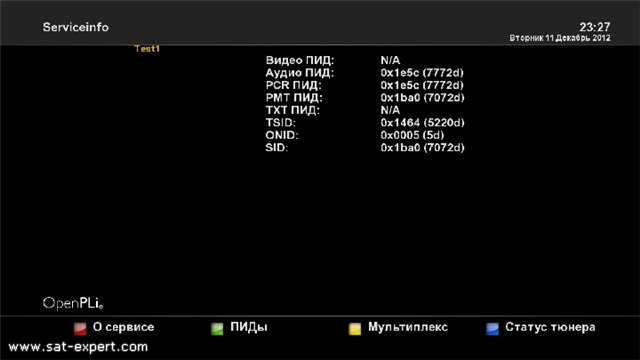This screenshot has width=640, height=360.
Task: Click the yellow button icon for Мультиплекс
Action: coord(355,329)
